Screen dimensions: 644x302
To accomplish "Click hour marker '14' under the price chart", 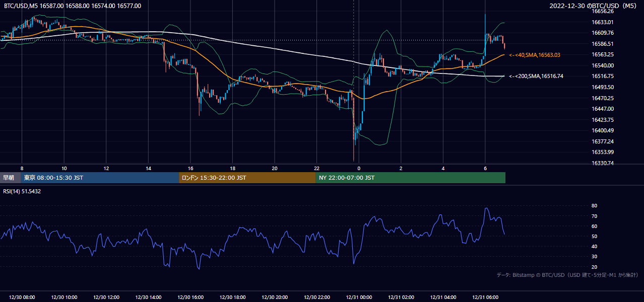I will pos(148,168).
